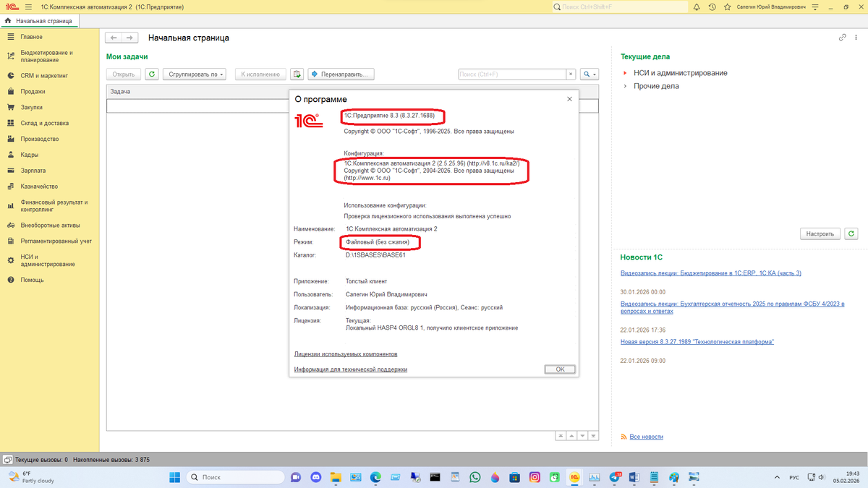The height and width of the screenshot is (488, 868).
Task: Click the global search field Ctrl+Shift+F
Action: [619, 7]
